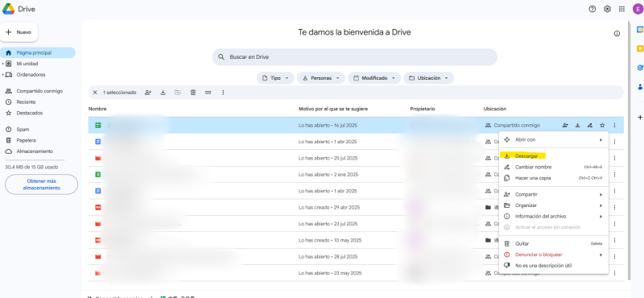Viewport: 644px width, 298px height.
Task: Select the row created 29 abr 2025
Action: point(356,208)
